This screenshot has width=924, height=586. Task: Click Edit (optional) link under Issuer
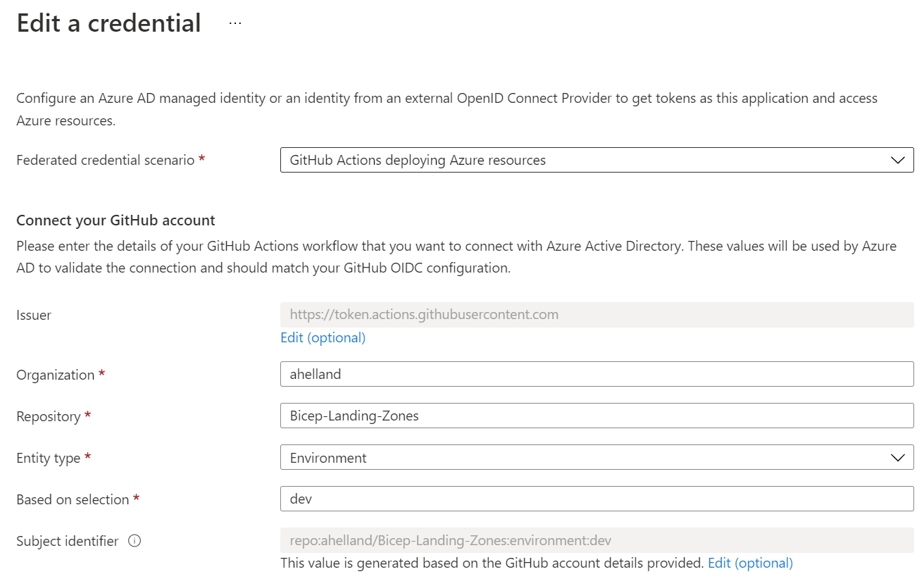pos(323,337)
